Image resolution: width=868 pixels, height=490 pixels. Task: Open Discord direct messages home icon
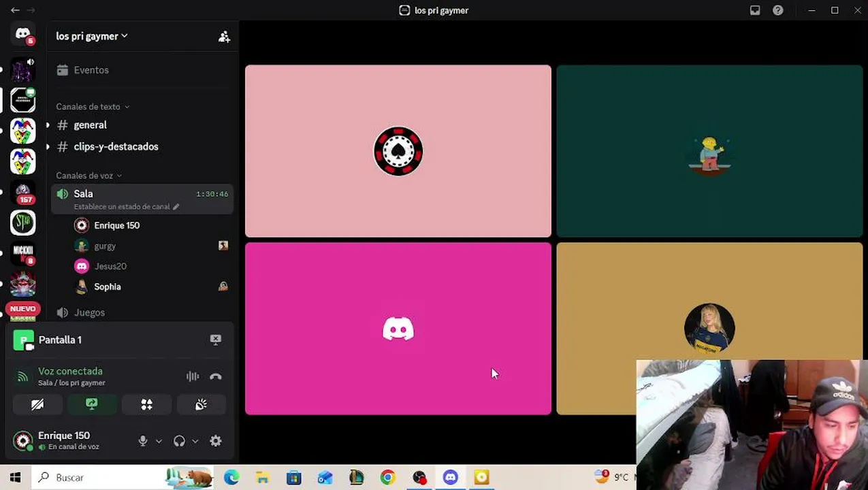23,34
